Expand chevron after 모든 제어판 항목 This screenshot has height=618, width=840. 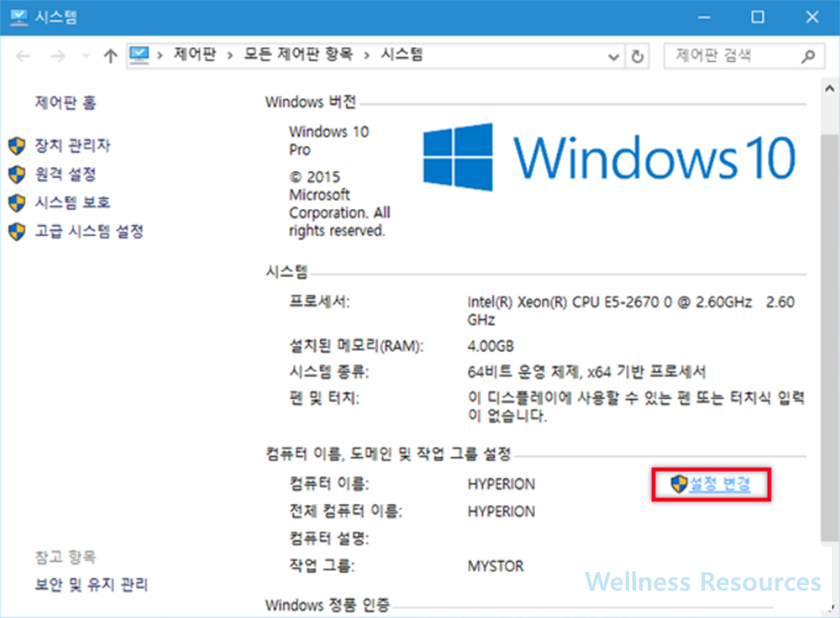[367, 56]
